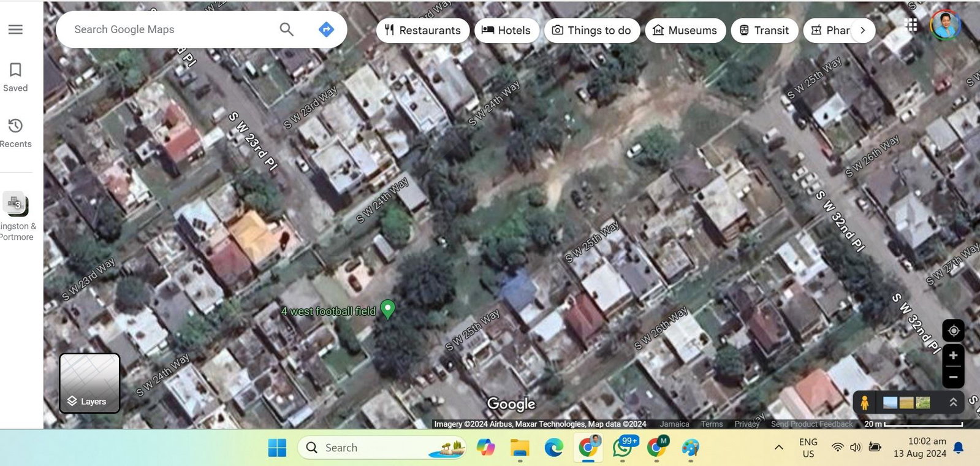Open Privacy link
The image size is (980, 466).
(x=747, y=424)
